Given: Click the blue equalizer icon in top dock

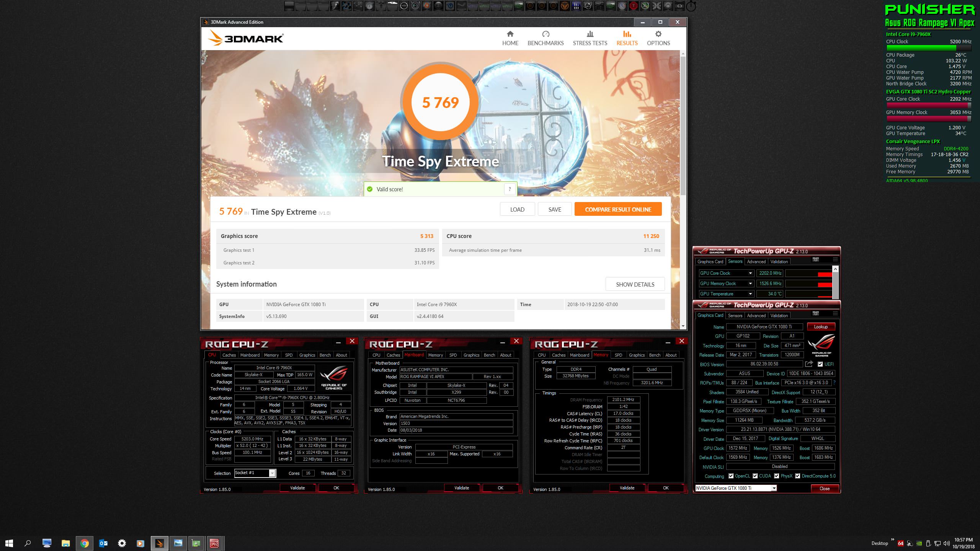Looking at the screenshot, I should pyautogui.click(x=576, y=6).
